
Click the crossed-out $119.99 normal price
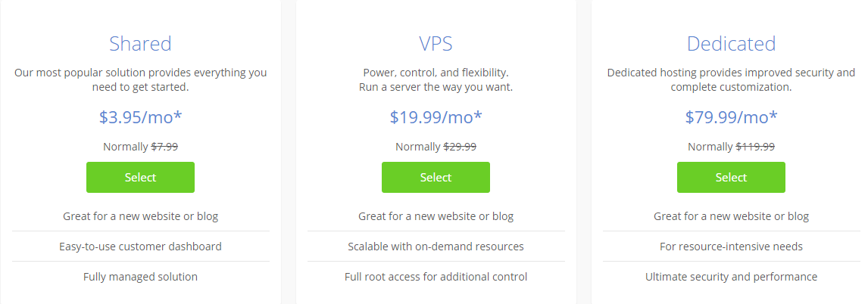point(755,147)
